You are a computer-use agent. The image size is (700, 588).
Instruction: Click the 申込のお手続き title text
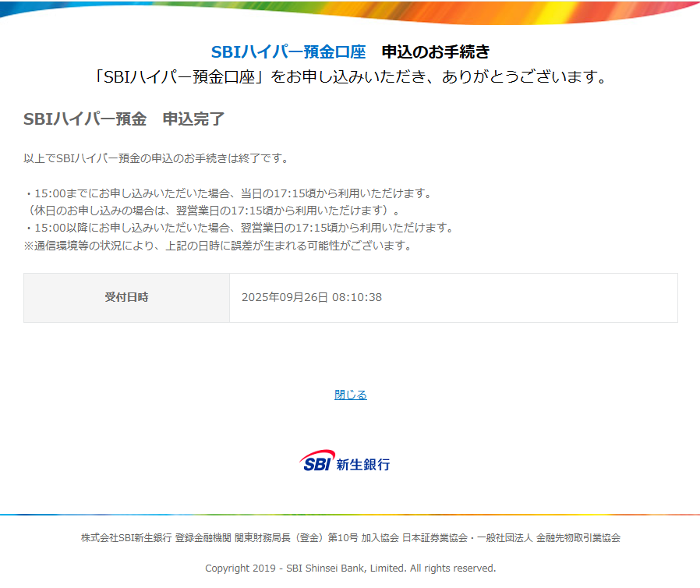435,52
